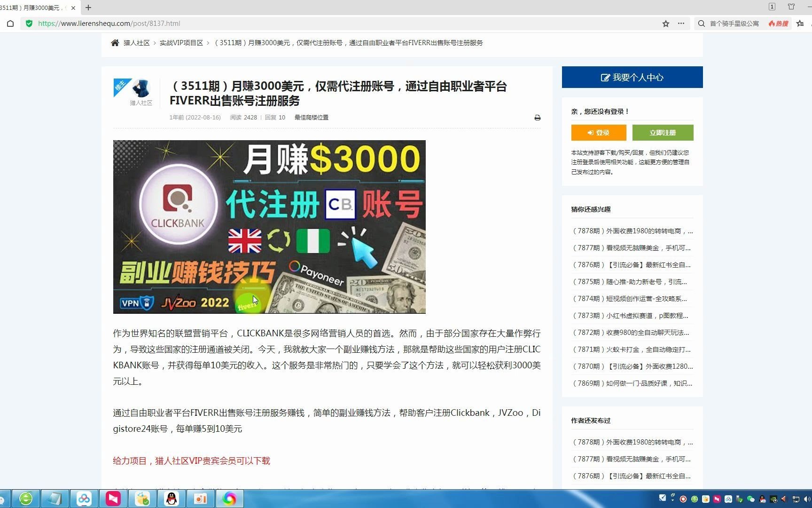Click the print icon for the post
812x508 pixels.
[x=538, y=118]
